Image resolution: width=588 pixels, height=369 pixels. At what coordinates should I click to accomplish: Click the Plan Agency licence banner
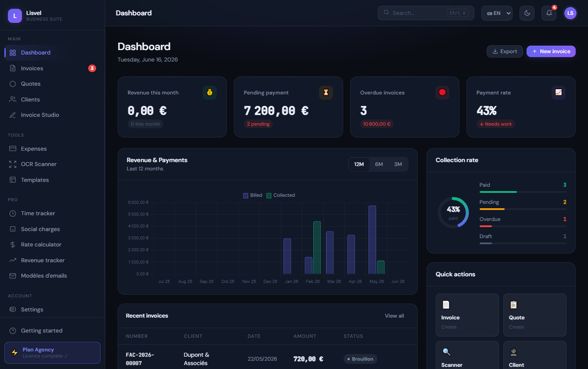[x=52, y=353]
